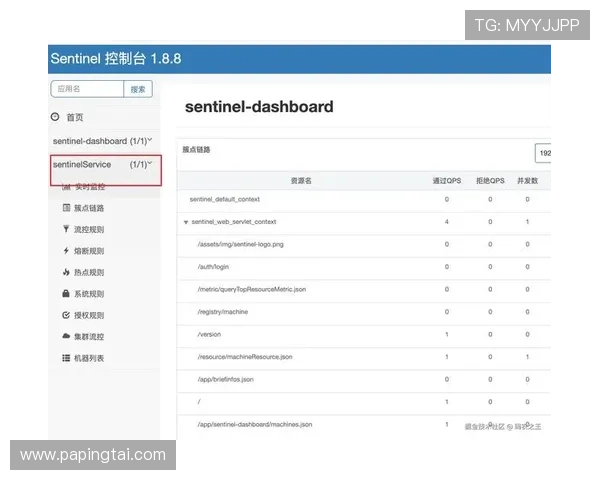Image resolution: width=600 pixels, height=480 pixels.
Task: Click the 并发数 column header
Action: point(528,181)
